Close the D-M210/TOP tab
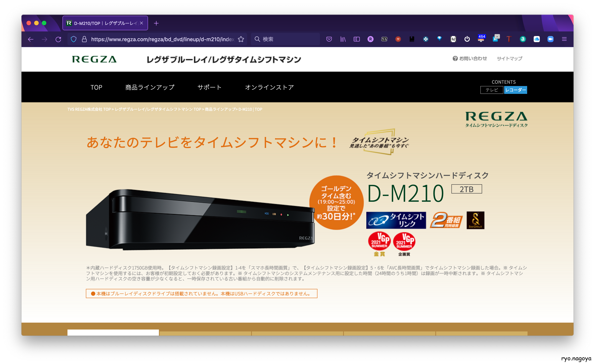 [141, 23]
